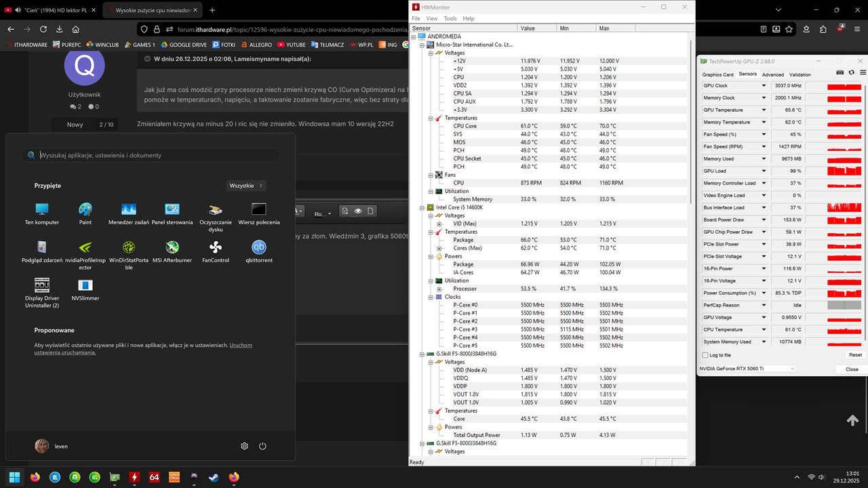The image size is (868, 488).
Task: Click Max column header in HWMonitor
Action: [x=616, y=28]
